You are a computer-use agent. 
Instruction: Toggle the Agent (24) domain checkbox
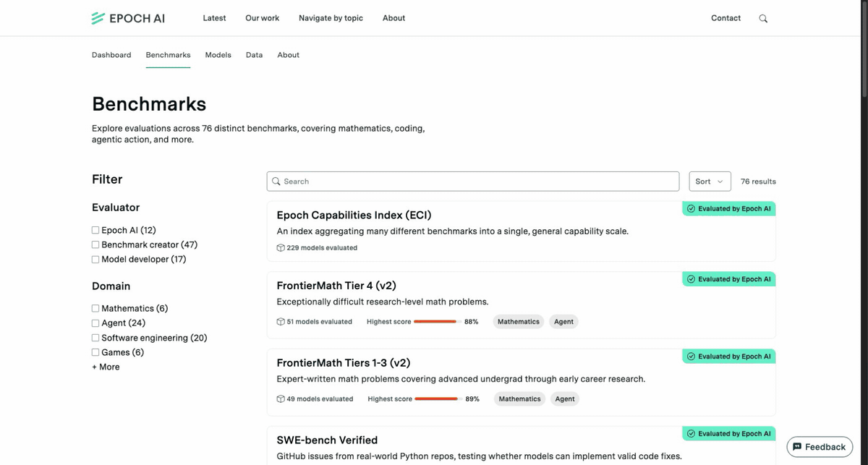(x=95, y=323)
